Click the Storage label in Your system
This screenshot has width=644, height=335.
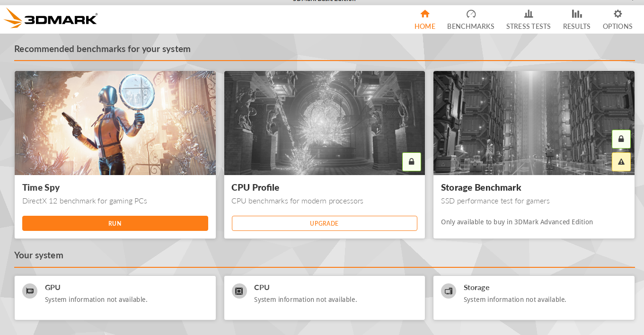point(476,287)
